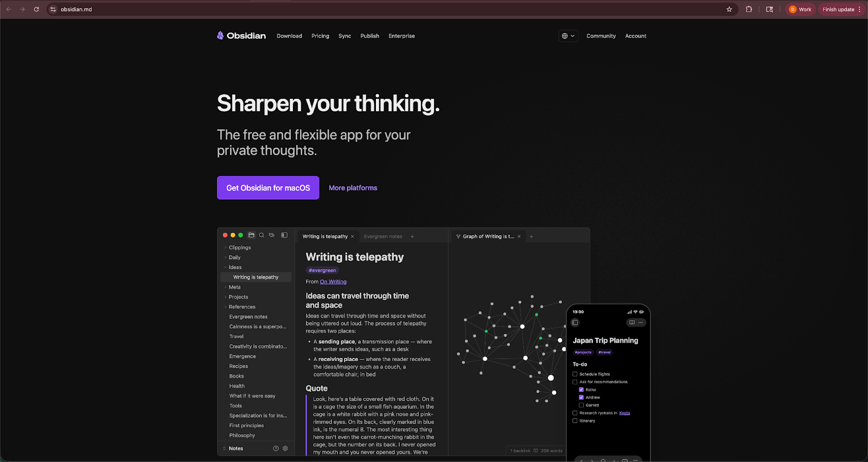Open the Community link

click(601, 36)
